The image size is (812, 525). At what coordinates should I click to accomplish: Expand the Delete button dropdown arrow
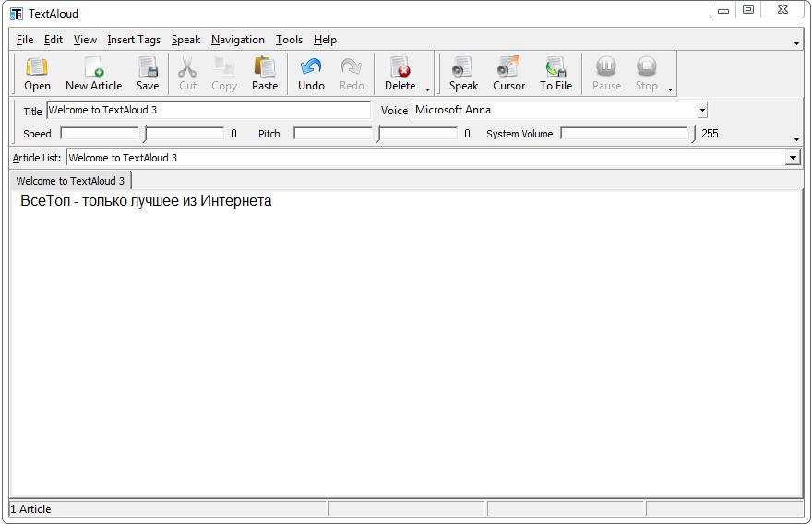[427, 89]
